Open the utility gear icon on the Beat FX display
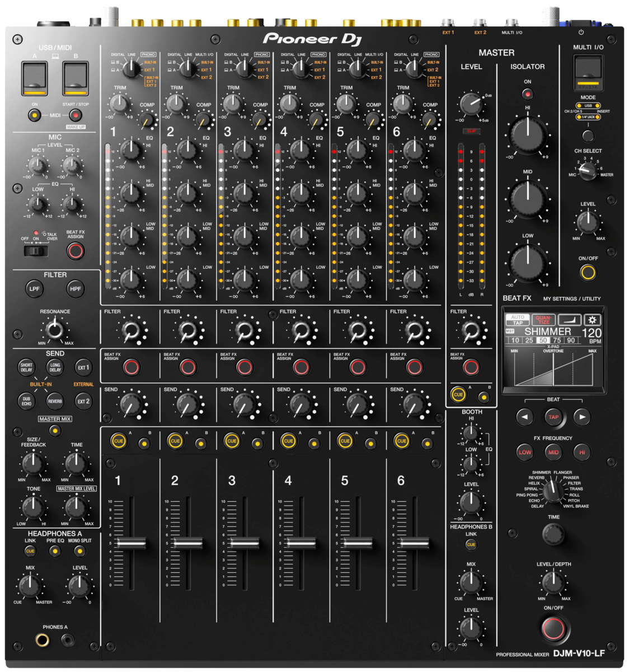The height and width of the screenshot is (672, 629). (592, 319)
